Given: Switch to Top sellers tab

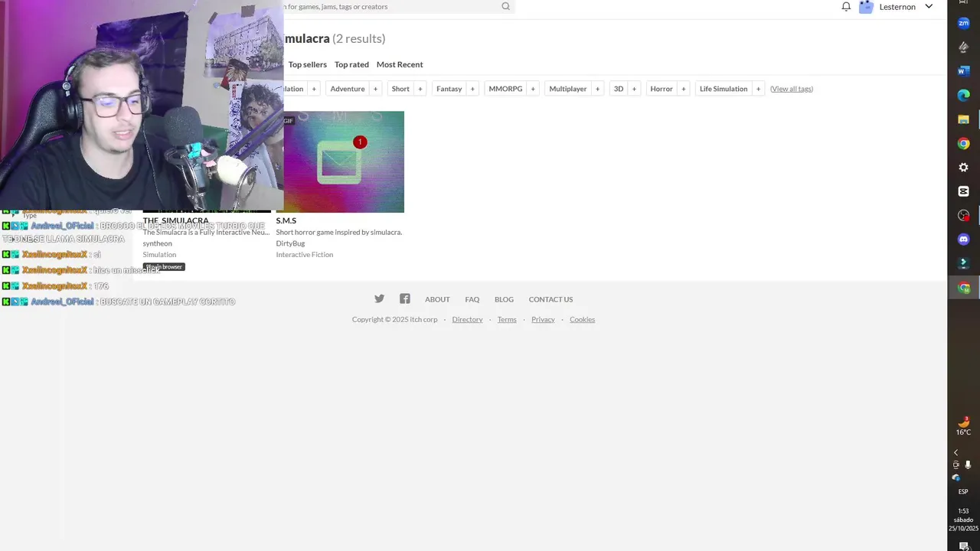Looking at the screenshot, I should (308, 64).
